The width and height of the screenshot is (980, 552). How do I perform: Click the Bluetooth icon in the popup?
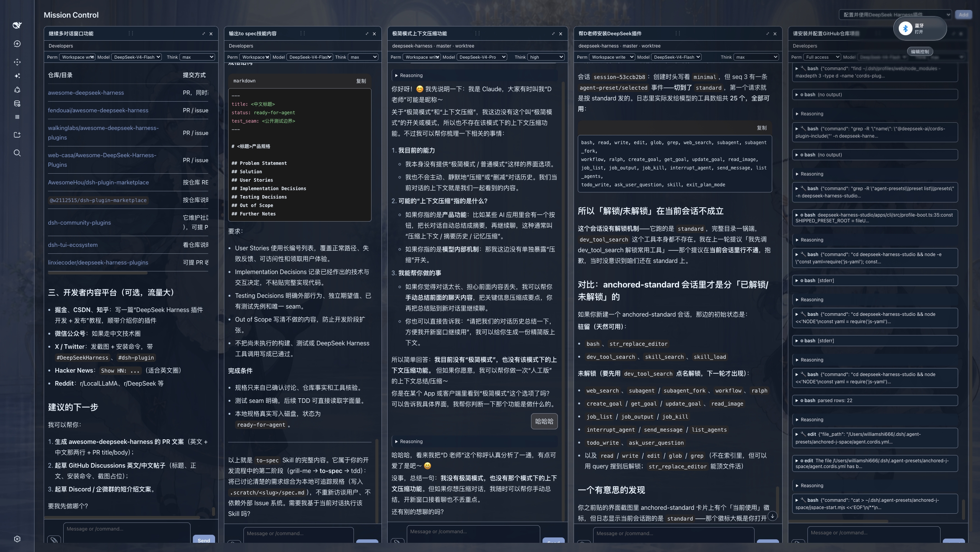pos(905,28)
